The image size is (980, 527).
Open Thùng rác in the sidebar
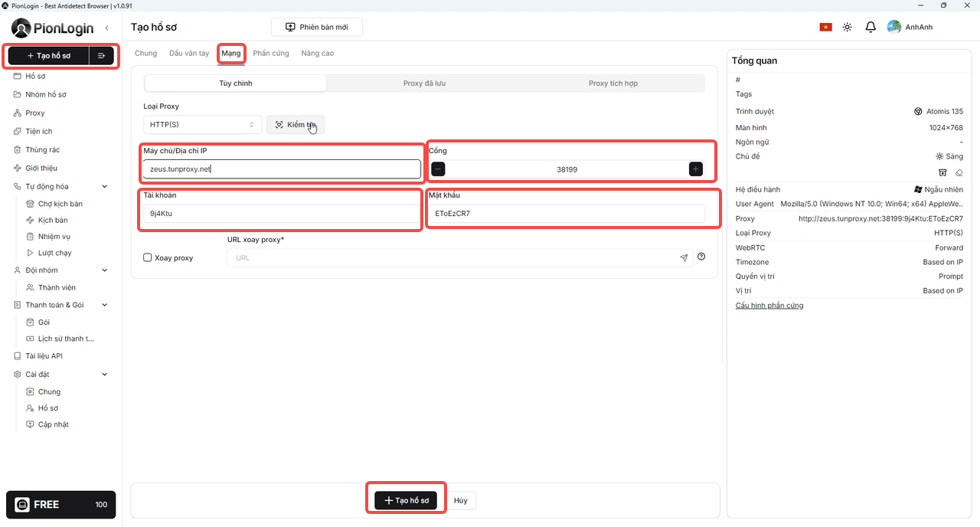pos(42,150)
